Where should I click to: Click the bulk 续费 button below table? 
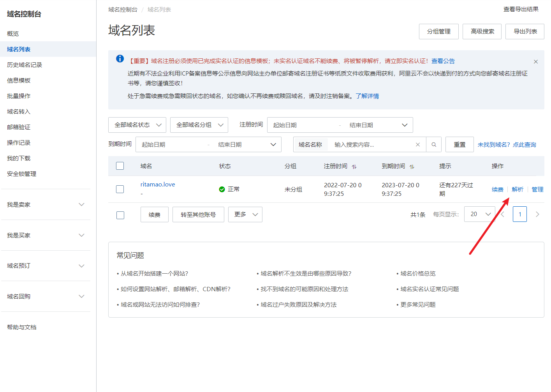click(x=155, y=214)
